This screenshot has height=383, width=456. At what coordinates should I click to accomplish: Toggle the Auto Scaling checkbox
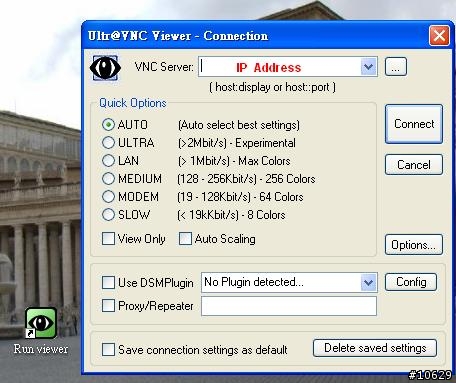(x=185, y=239)
